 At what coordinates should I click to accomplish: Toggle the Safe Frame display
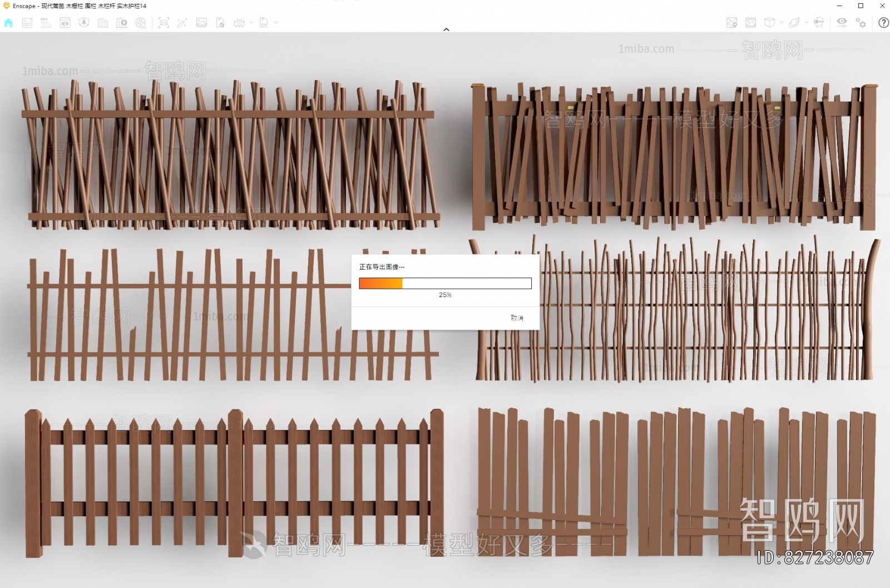coord(750,23)
